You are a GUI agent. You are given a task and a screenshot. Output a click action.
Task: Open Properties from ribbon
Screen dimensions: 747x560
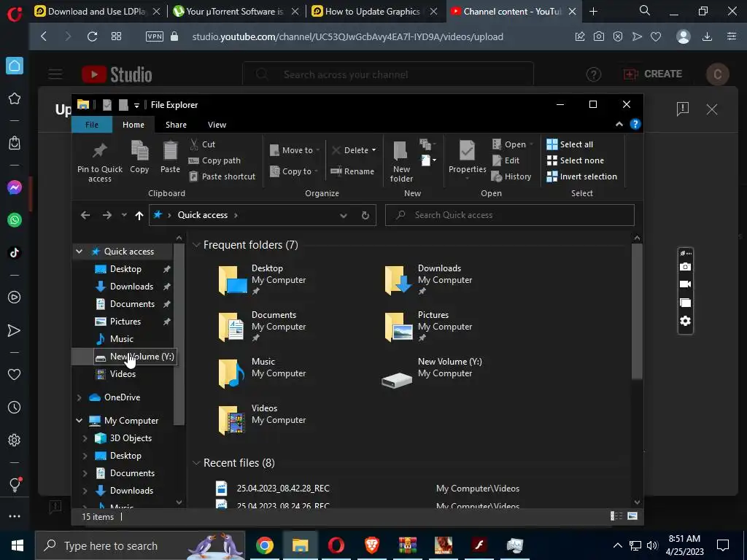(468, 158)
